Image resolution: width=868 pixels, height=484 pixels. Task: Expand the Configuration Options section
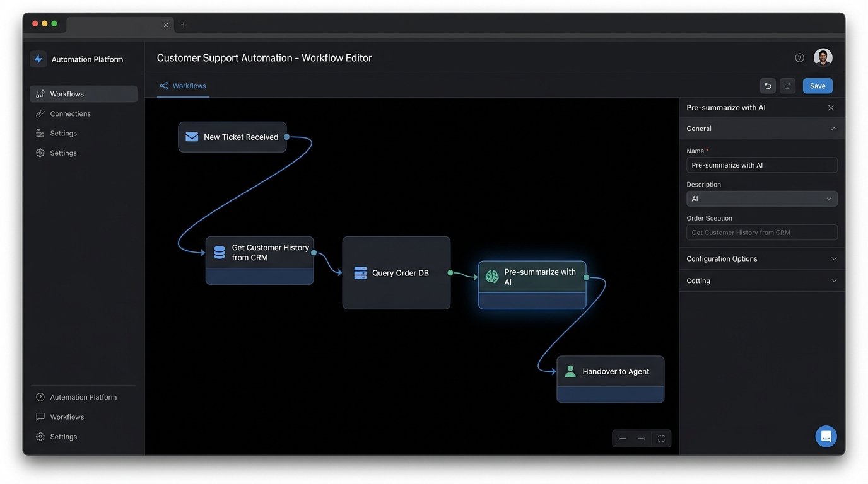(761, 258)
